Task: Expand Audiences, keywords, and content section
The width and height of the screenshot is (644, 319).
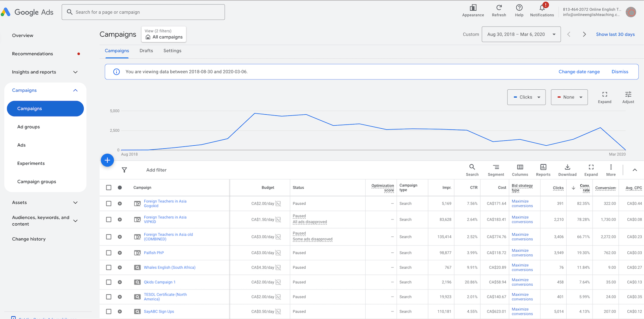Action: (75, 221)
